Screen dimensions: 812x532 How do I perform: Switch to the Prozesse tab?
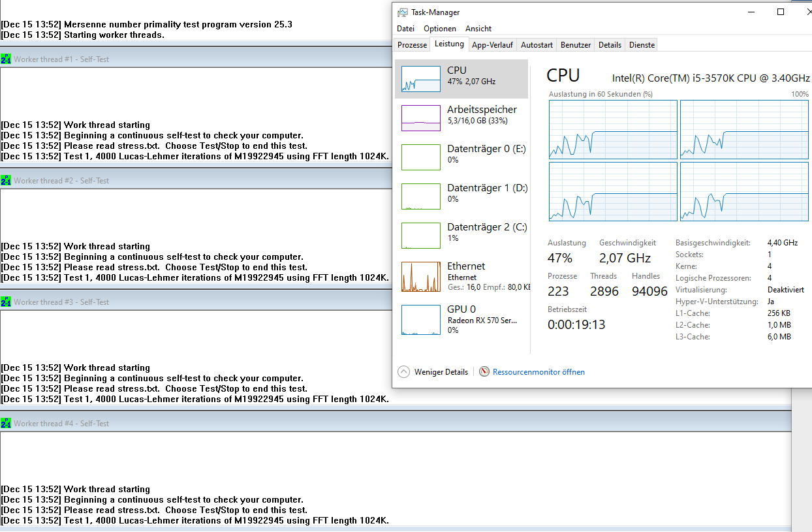point(413,45)
